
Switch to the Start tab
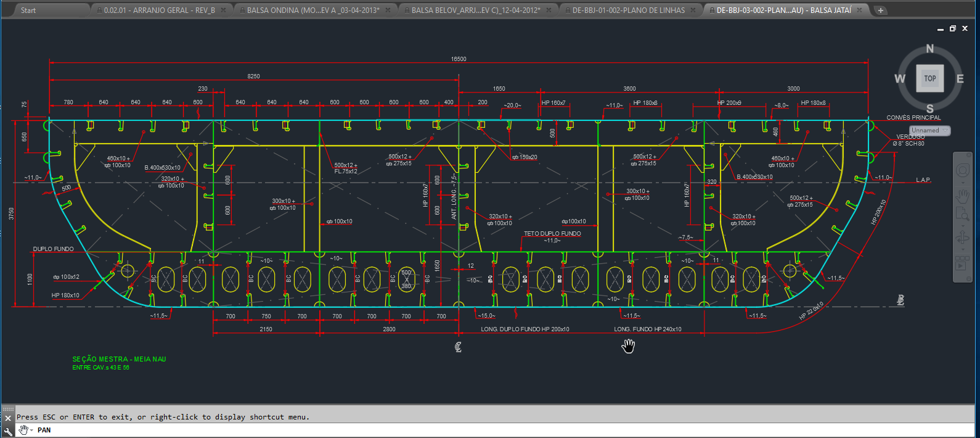click(x=28, y=10)
